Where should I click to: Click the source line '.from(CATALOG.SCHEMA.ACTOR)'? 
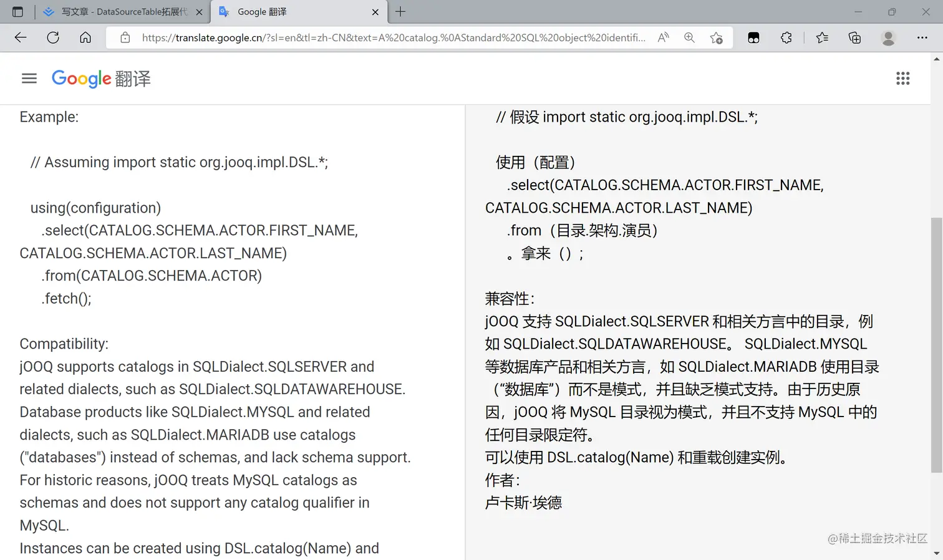point(152,276)
